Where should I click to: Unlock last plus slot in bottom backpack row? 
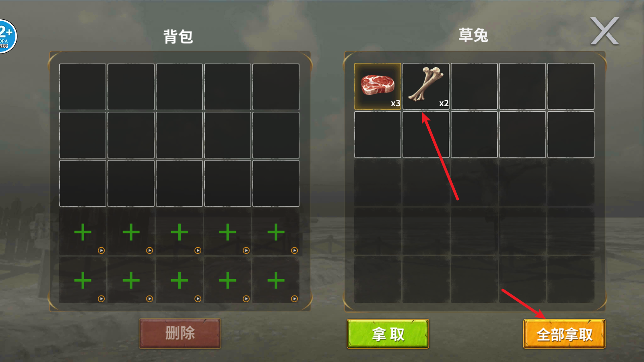point(276,280)
